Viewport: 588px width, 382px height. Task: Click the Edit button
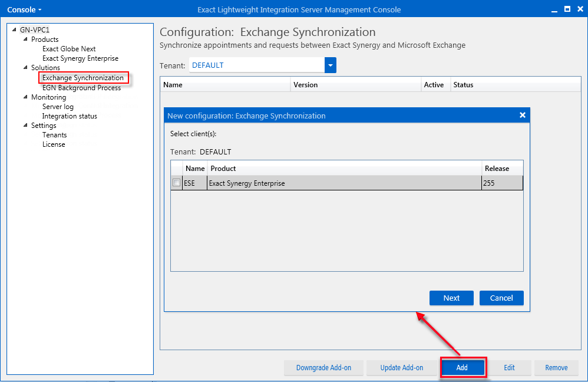tap(509, 368)
